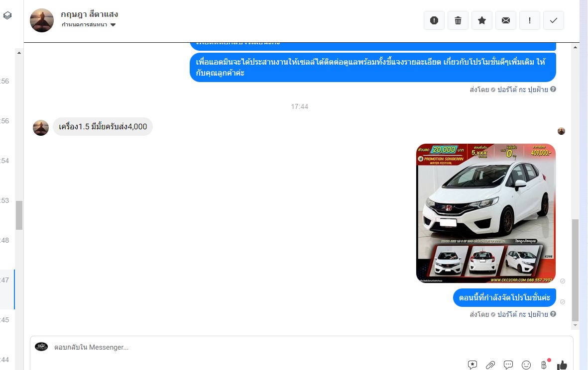
Task: Click customer avatar beside เครื่อง1.5 message
Action: tap(41, 128)
